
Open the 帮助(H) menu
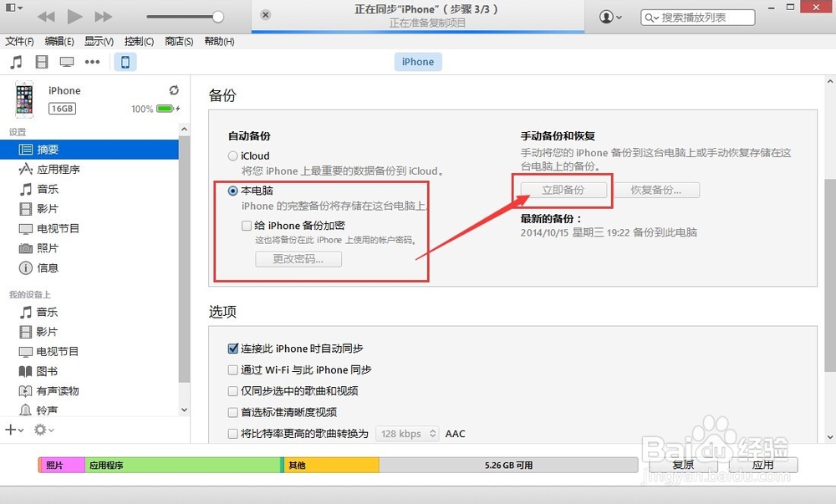coord(219,41)
